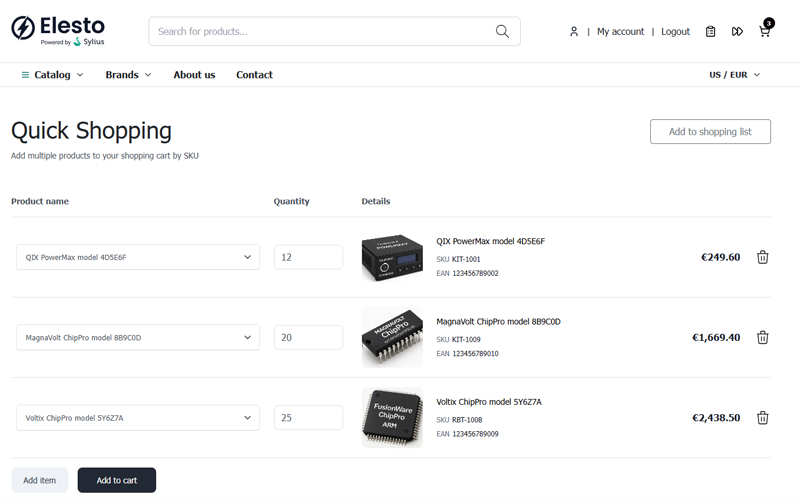Open the US / EUR currency selector

[x=734, y=75]
